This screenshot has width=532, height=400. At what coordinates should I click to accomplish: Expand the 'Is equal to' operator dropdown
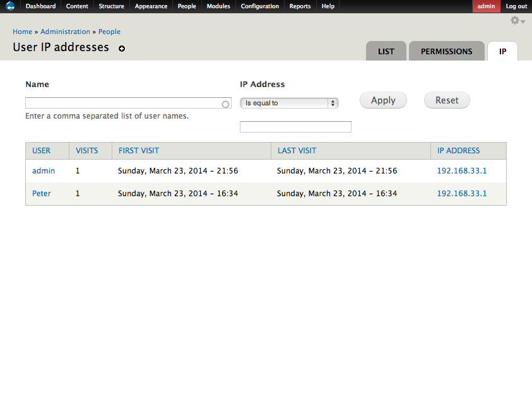click(289, 103)
